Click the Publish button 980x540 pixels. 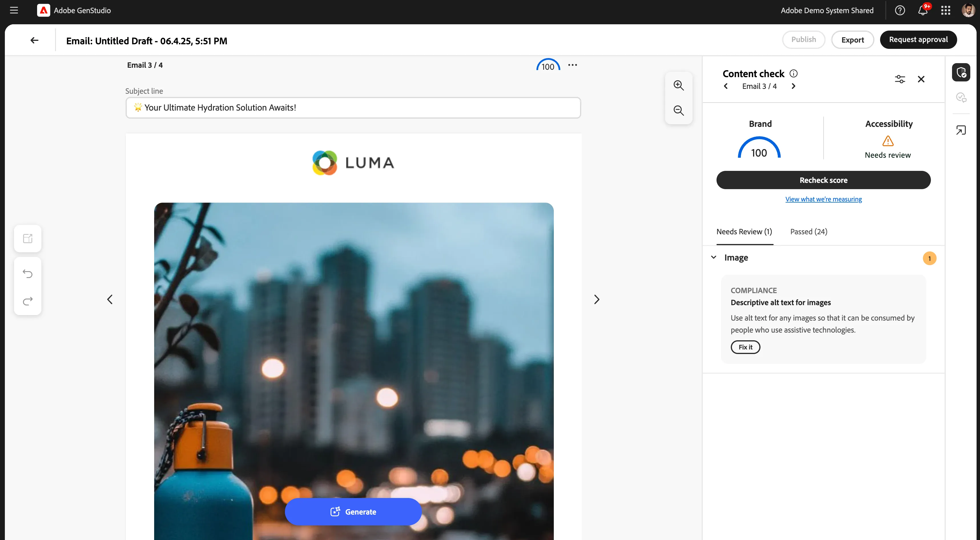[x=804, y=40]
